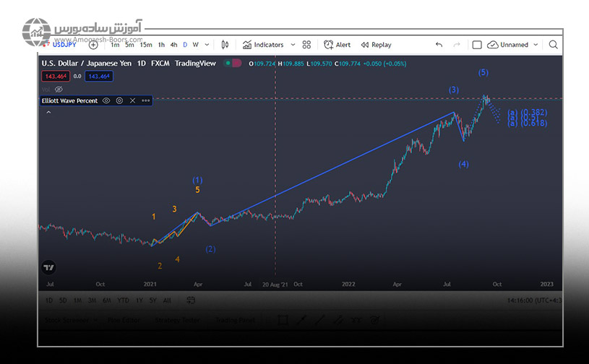The width and height of the screenshot is (589, 364).
Task: Click the Indicators button
Action: coord(263,45)
